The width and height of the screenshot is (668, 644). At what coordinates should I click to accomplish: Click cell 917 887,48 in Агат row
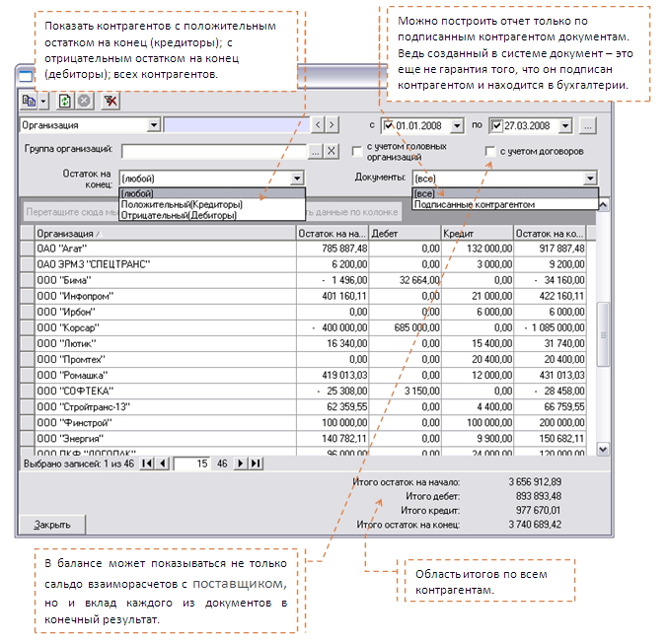pos(550,249)
